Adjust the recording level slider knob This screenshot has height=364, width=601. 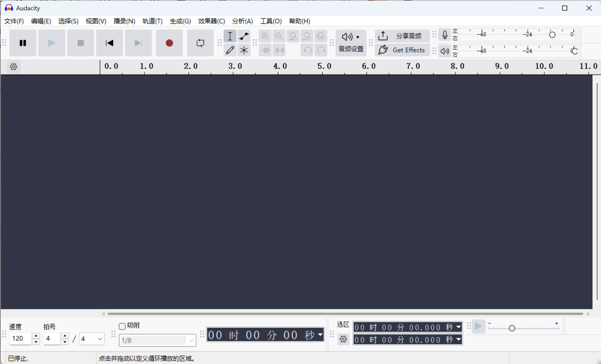[x=552, y=35]
